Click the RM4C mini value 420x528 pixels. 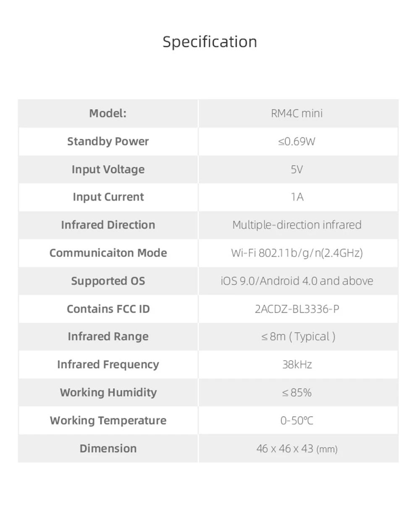(x=297, y=113)
